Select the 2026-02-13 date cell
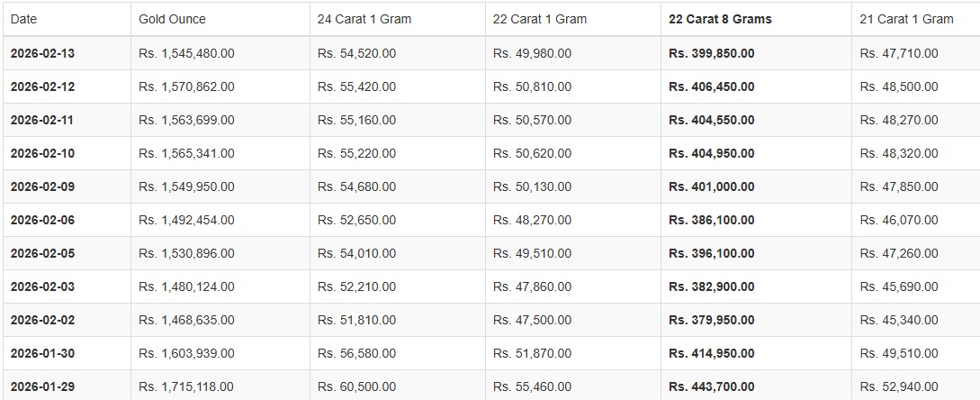Image resolution: width=980 pixels, height=400 pixels. [x=42, y=53]
